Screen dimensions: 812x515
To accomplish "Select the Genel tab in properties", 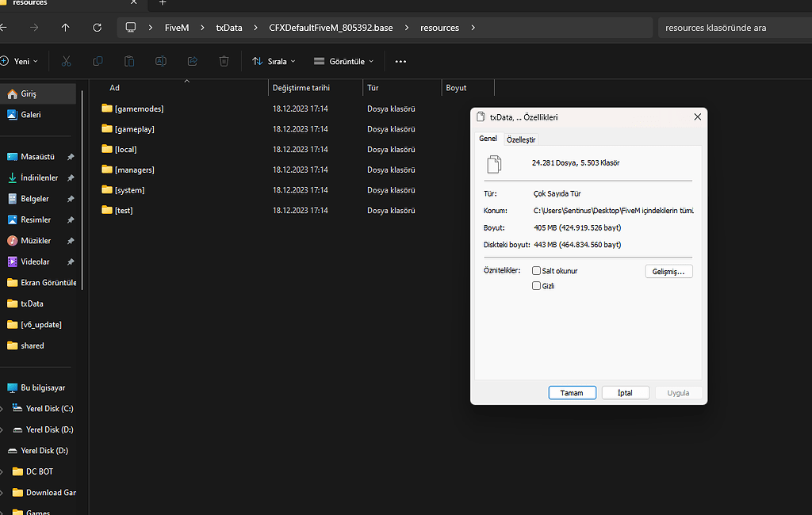I will pos(488,139).
